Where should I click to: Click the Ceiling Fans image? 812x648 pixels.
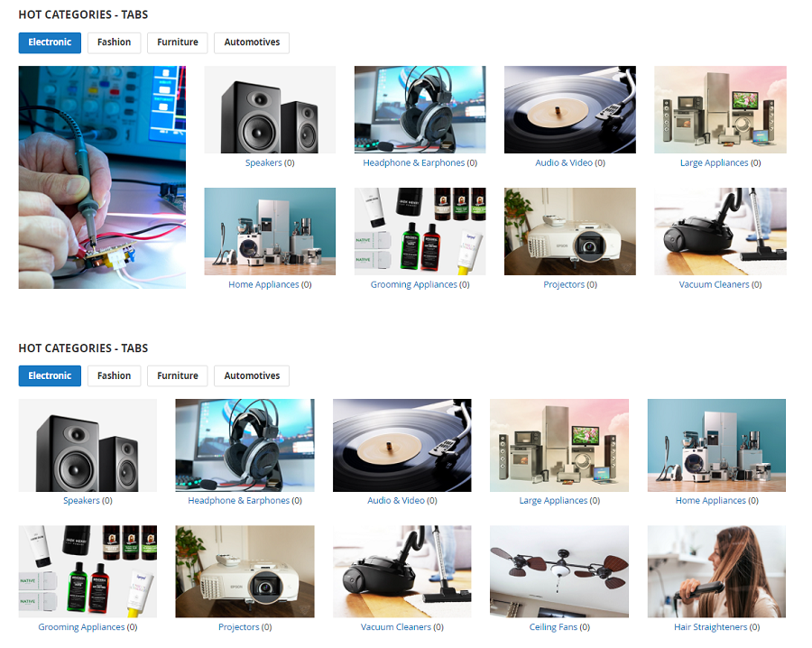(x=559, y=571)
